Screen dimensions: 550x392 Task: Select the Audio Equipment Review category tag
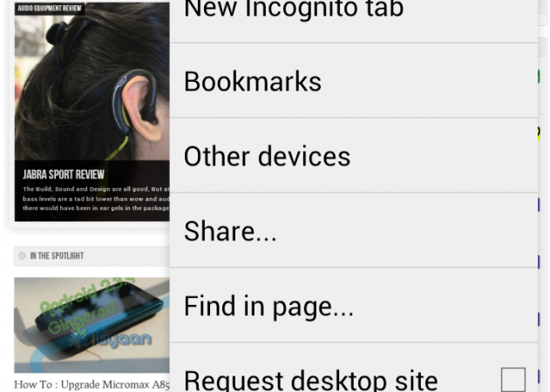[50, 8]
